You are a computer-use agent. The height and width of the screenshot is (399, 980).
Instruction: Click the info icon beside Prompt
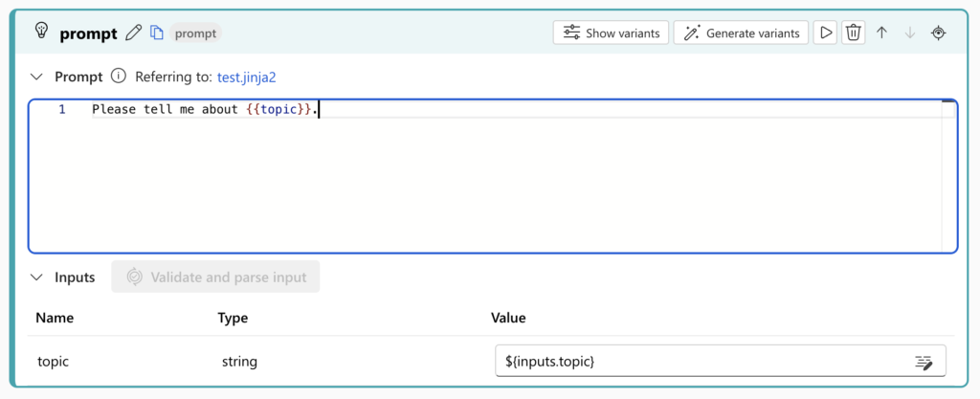(x=119, y=77)
